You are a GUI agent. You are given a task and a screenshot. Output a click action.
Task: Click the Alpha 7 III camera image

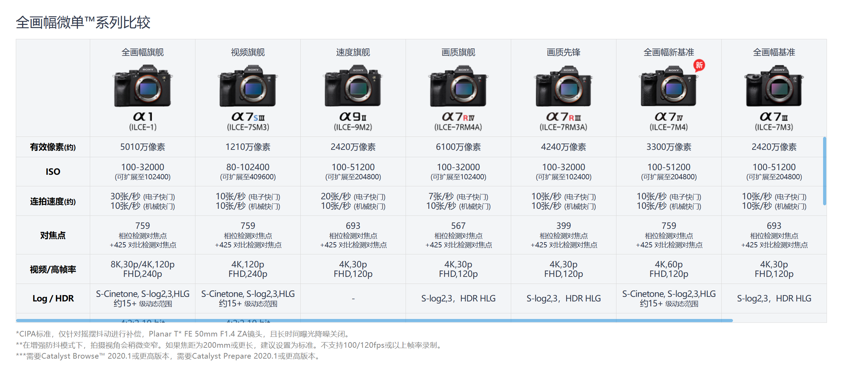tap(774, 86)
